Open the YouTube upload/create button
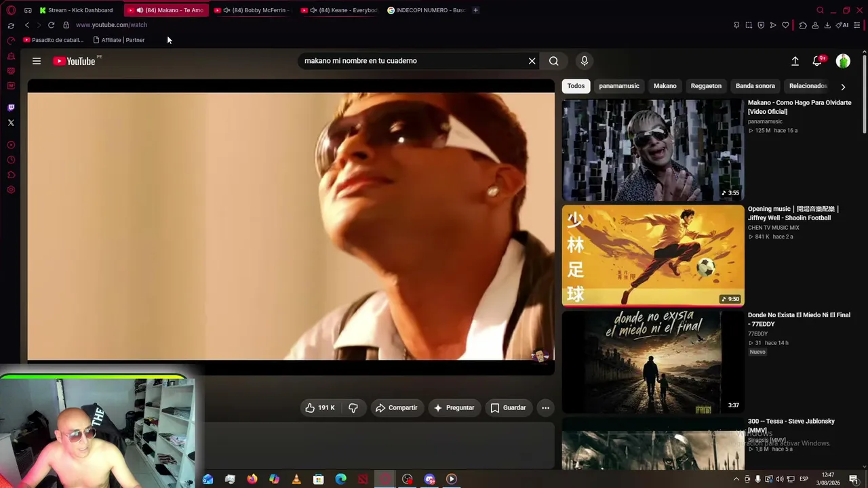868x488 pixels. [795, 61]
